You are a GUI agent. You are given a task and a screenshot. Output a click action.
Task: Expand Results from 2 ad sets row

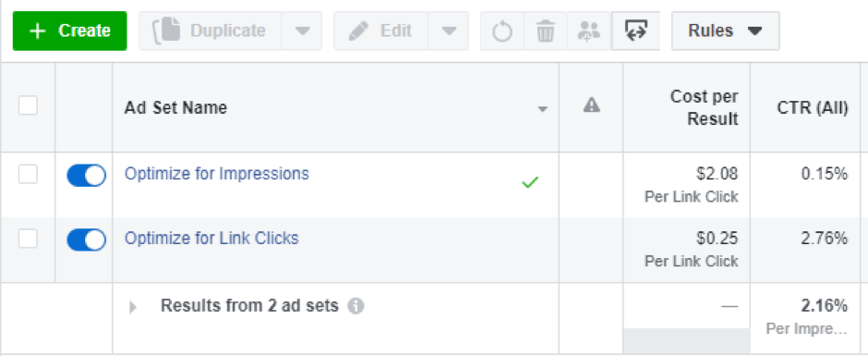(132, 307)
